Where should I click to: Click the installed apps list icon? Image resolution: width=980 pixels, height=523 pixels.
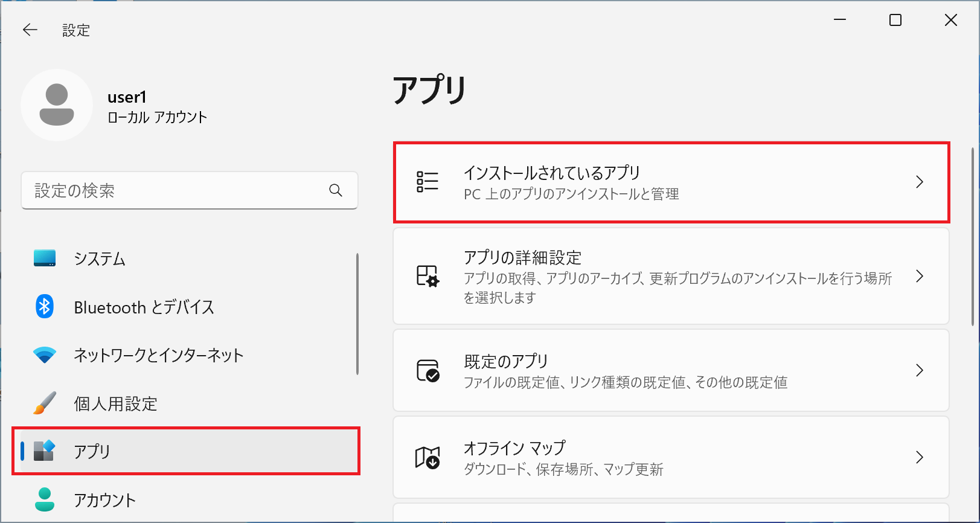pos(428,182)
